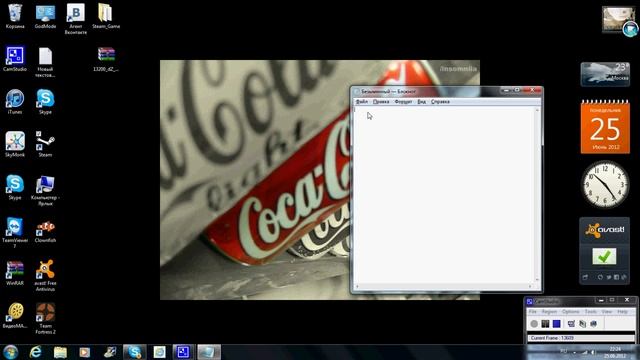This screenshot has height=360, width=640.
Task: Select the avast! Free Antivirus desktop shortcut
Action: (x=45, y=276)
